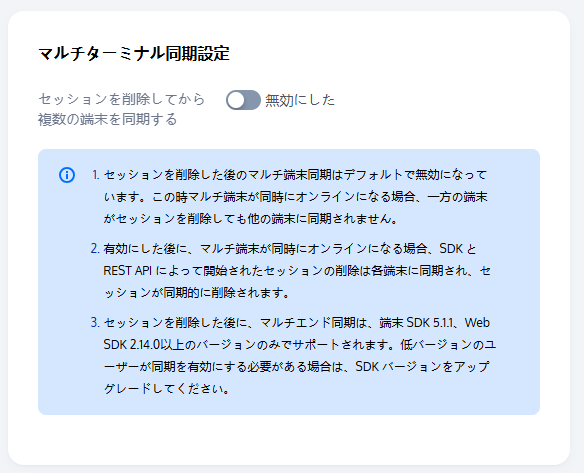
Task: Click the マルチエンド同期 text in note three
Action: coord(307,323)
